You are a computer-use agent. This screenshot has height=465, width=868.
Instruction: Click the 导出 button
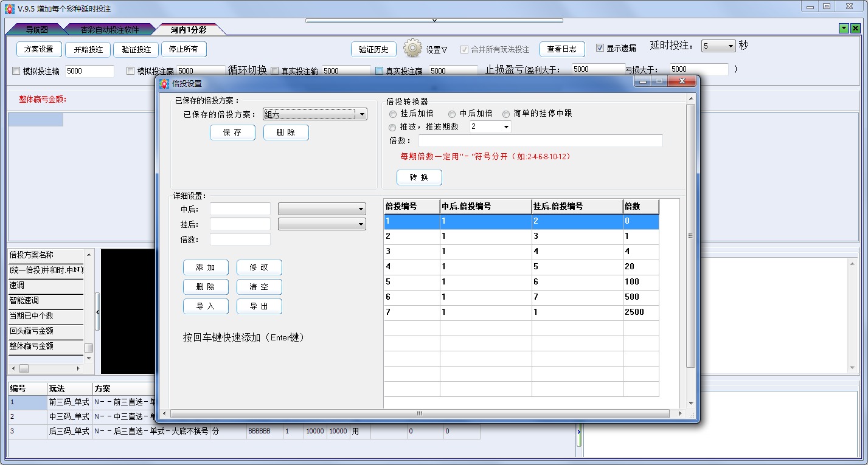point(259,306)
